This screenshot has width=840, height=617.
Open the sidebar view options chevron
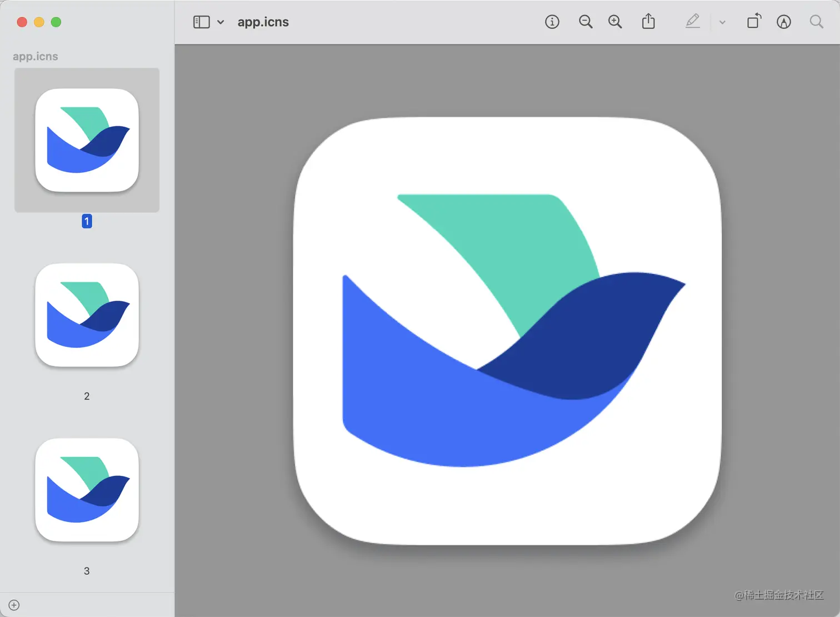coord(221,22)
